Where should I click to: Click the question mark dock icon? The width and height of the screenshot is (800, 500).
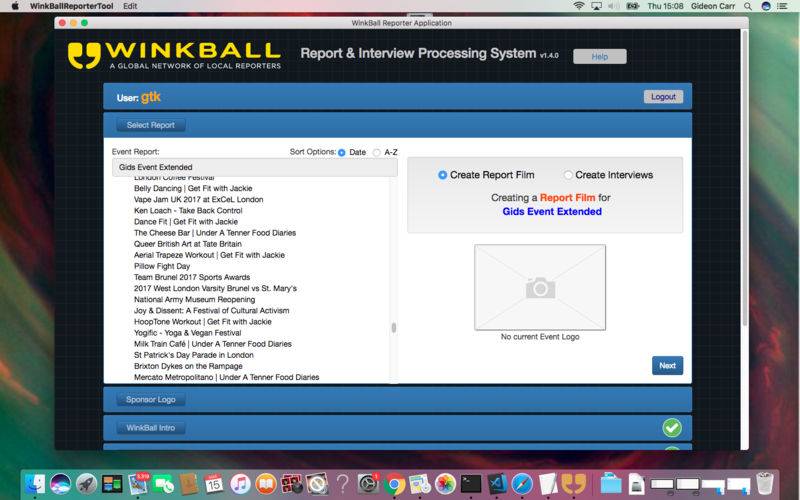(x=343, y=484)
